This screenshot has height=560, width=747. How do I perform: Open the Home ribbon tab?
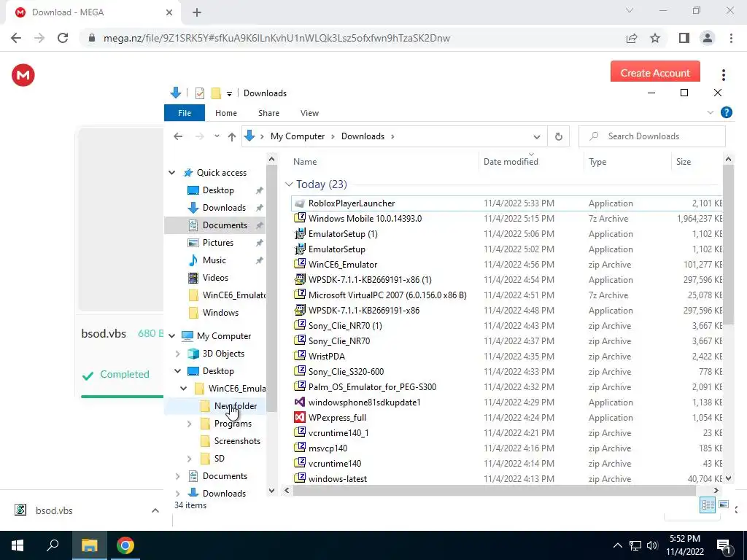pos(226,113)
